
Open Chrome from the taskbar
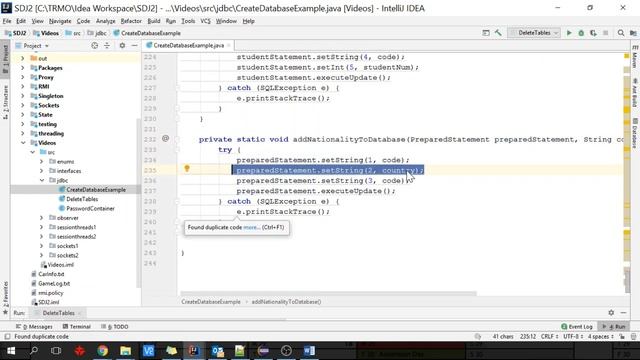click(x=103, y=351)
